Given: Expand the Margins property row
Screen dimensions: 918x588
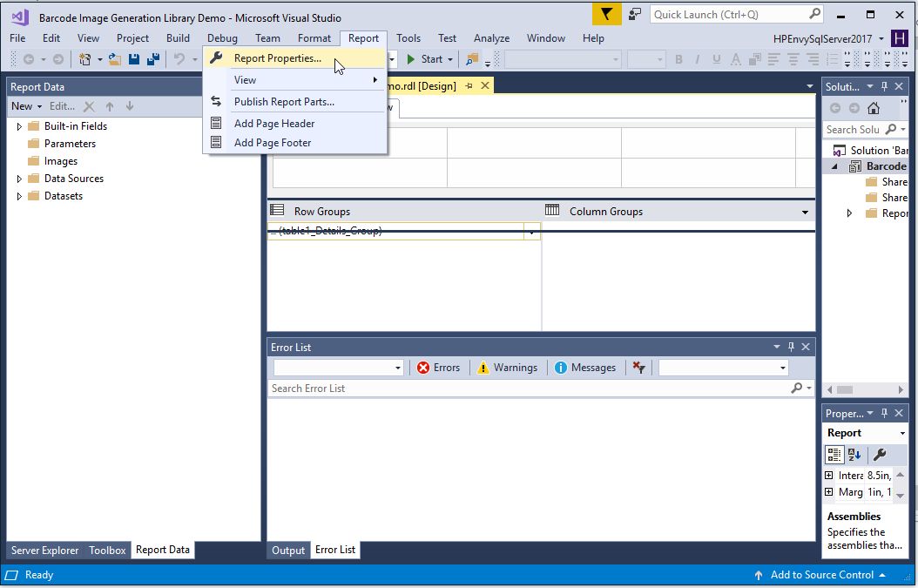Looking at the screenshot, I should 828,492.
